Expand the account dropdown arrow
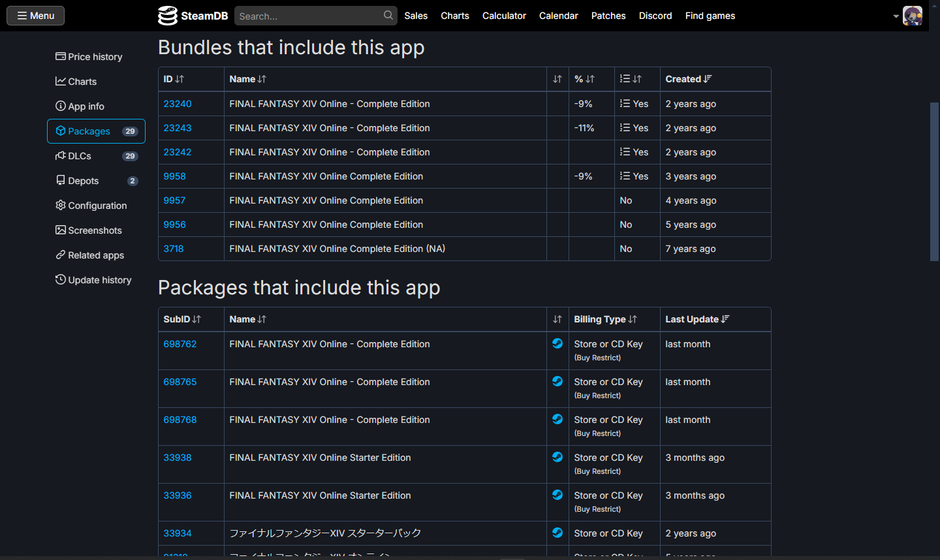This screenshot has height=560, width=940. coord(896,16)
